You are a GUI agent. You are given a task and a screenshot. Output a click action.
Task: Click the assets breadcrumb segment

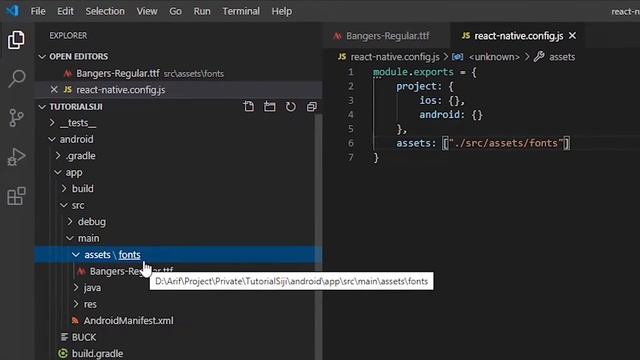(x=562, y=57)
